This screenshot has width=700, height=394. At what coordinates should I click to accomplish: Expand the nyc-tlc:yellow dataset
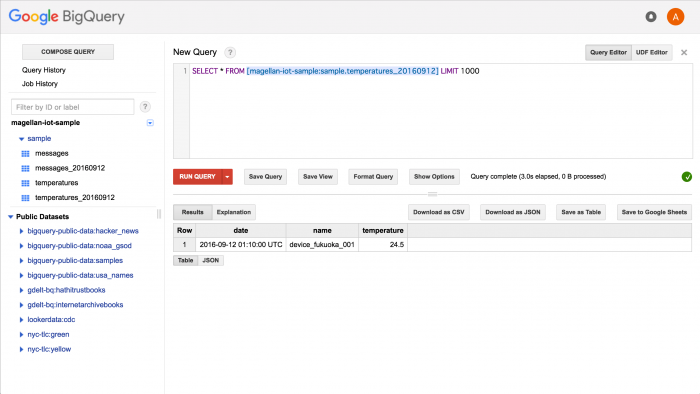[21, 349]
